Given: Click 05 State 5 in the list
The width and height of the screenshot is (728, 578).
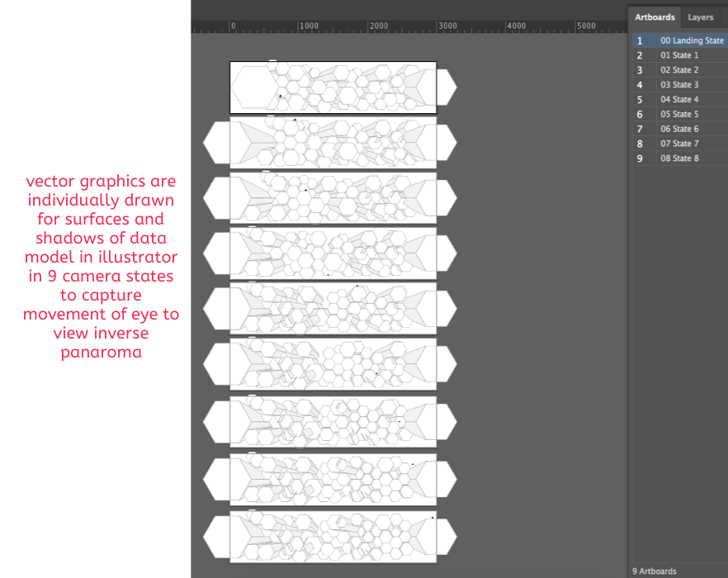Looking at the screenshot, I should [x=680, y=114].
